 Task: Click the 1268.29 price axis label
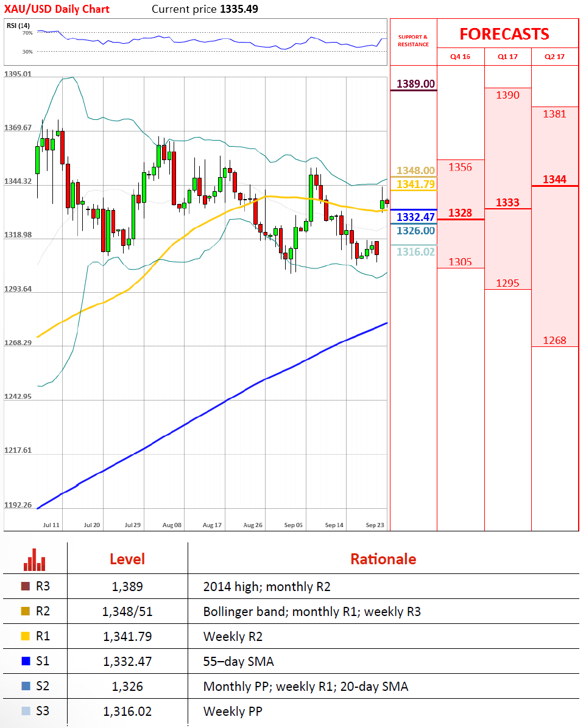(x=18, y=342)
